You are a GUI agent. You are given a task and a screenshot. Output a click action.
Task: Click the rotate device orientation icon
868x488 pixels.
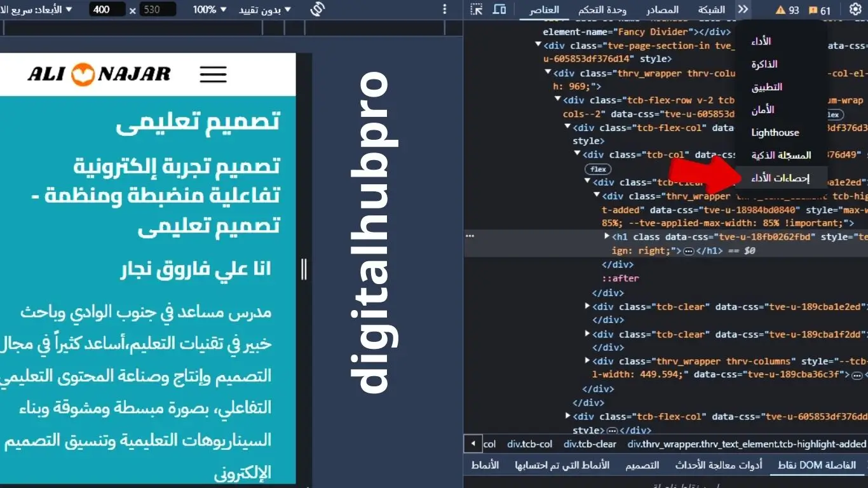(x=318, y=10)
